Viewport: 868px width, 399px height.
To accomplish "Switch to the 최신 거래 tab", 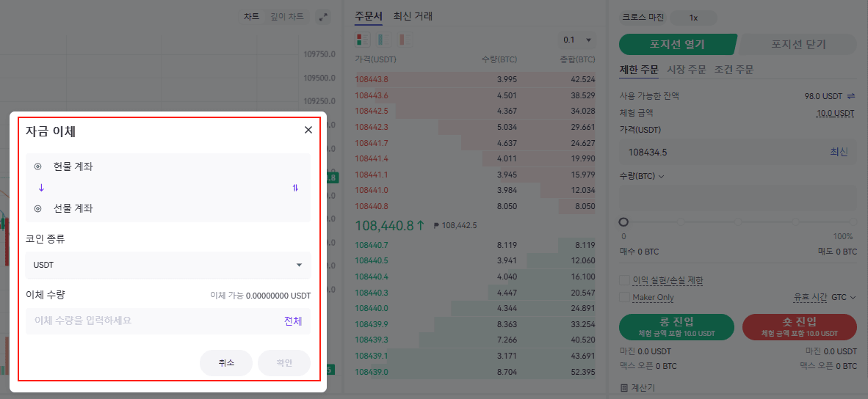I will coord(413,15).
